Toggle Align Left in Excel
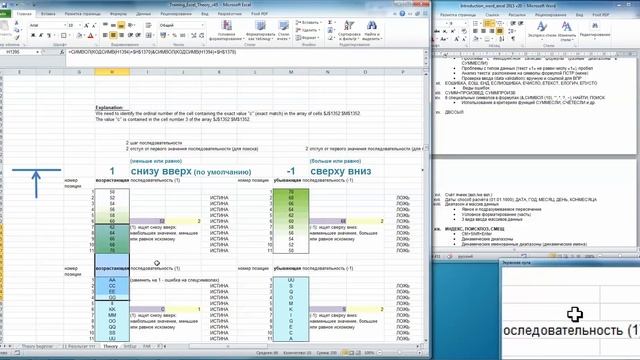Image resolution: width=640 pixels, height=360 pixels. coord(105,35)
